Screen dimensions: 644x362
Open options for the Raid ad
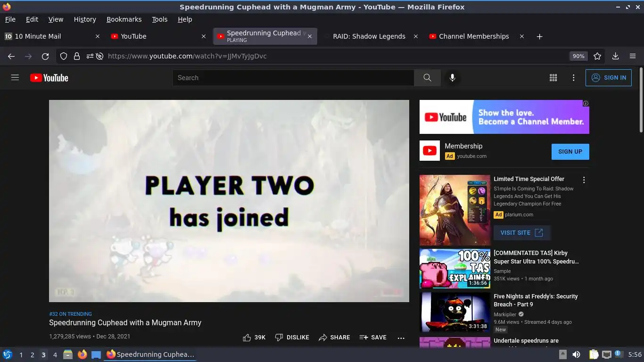[584, 180]
